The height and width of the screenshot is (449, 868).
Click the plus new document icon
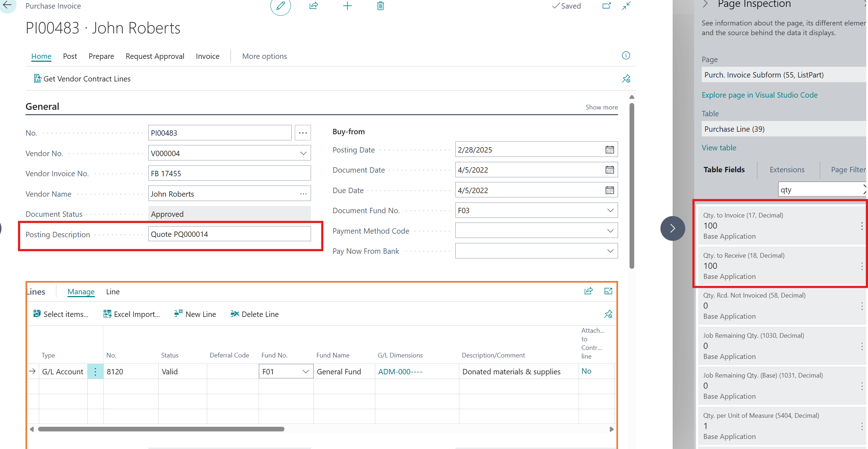click(x=347, y=6)
